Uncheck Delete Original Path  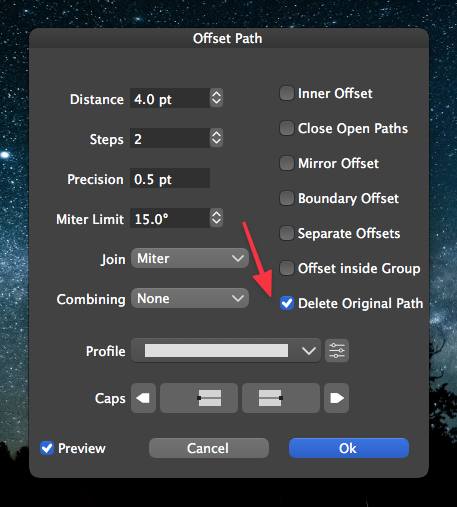point(287,303)
